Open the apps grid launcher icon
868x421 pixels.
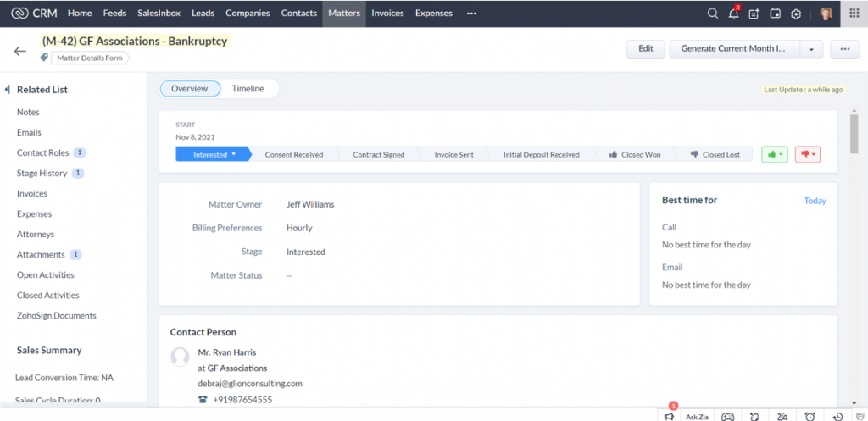tap(854, 14)
